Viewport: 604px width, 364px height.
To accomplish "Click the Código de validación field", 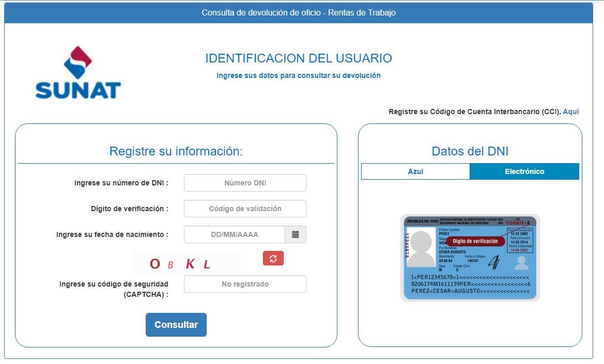I will click(245, 209).
